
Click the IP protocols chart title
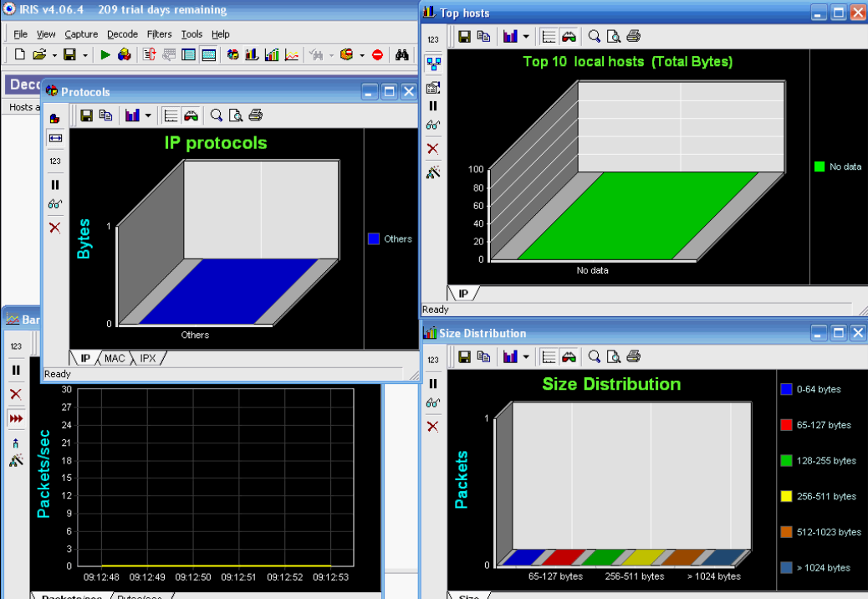click(216, 143)
